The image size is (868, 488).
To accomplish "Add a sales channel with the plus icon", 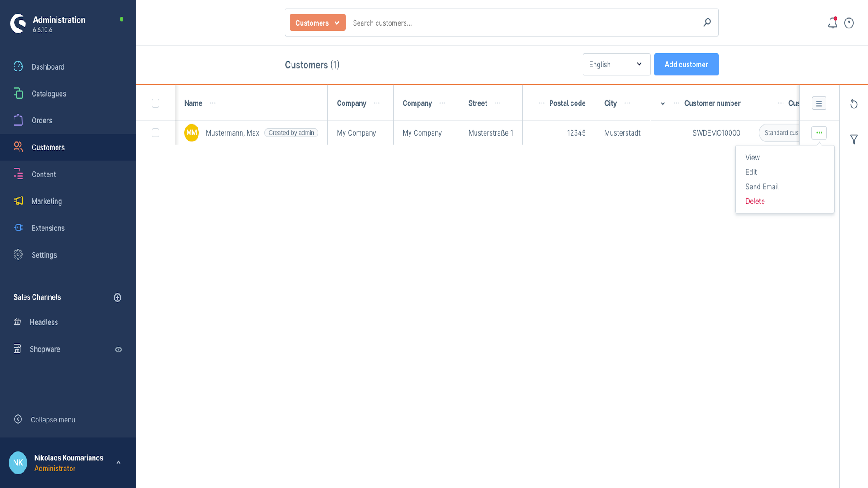I will pyautogui.click(x=118, y=297).
